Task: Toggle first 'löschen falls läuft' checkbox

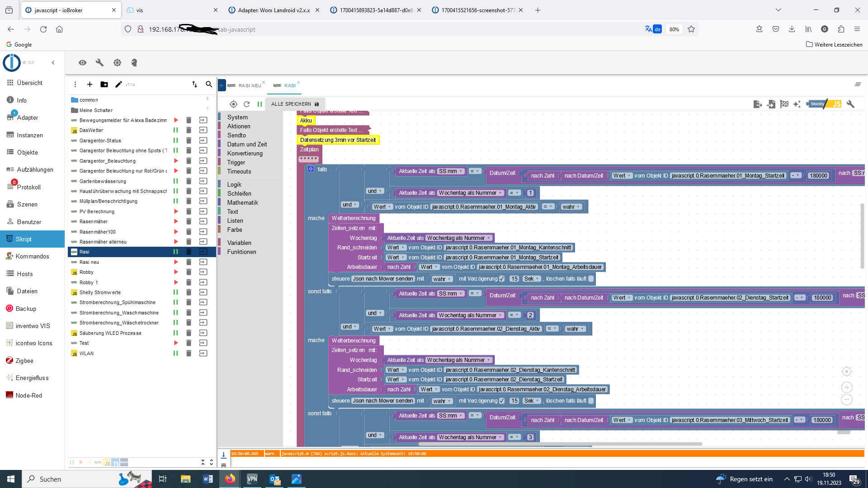Action: pos(591,279)
